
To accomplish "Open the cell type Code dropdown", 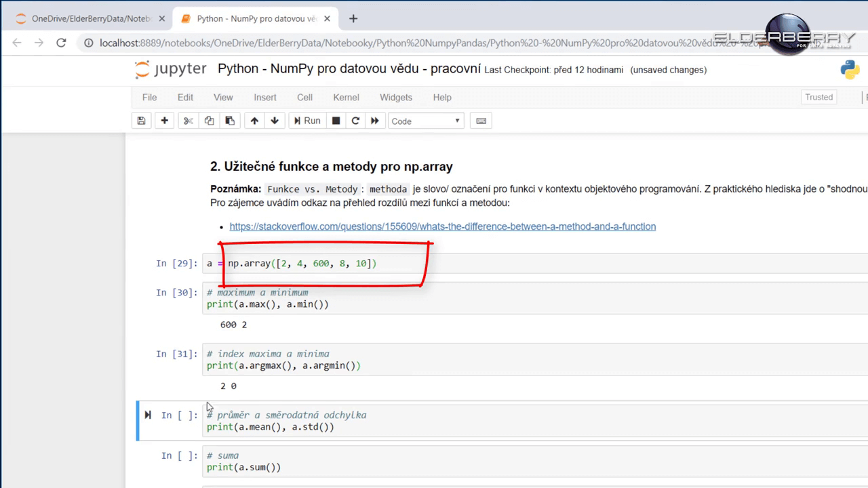I will (425, 121).
